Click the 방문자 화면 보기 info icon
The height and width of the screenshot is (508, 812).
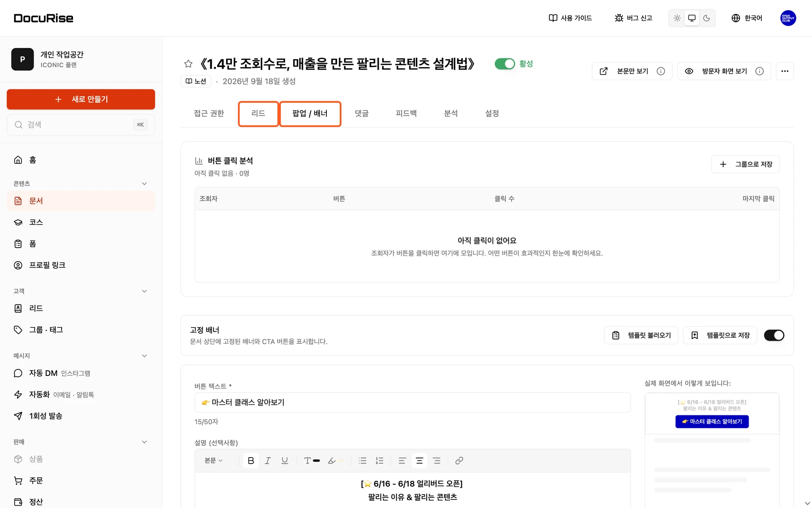tap(760, 71)
